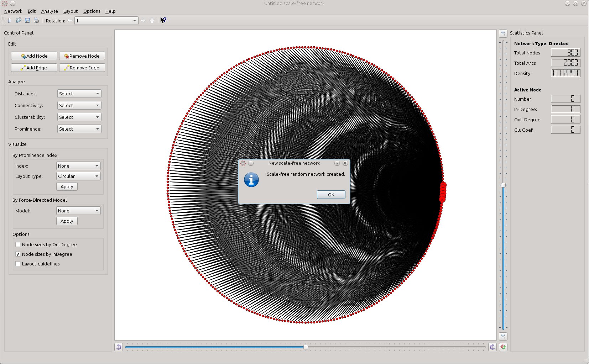The image size is (589, 364).
Task: Toggle Node sizes by OutDegree checkbox
Action: 18,244
